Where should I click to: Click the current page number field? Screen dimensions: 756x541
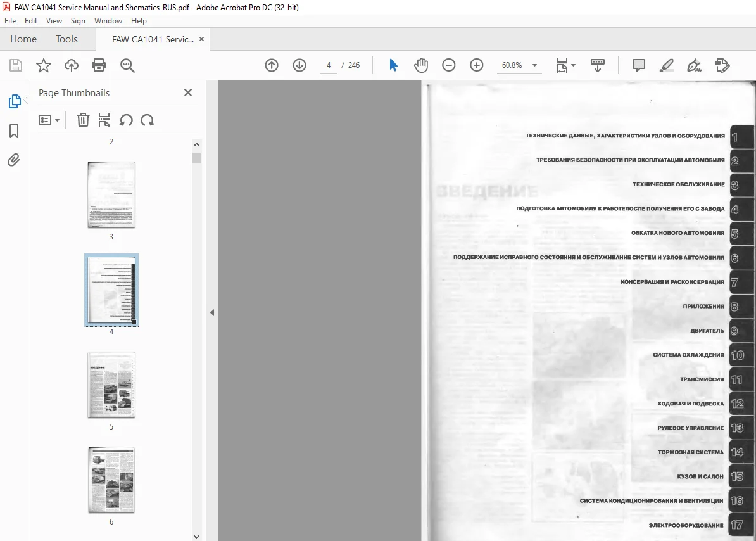(x=329, y=65)
